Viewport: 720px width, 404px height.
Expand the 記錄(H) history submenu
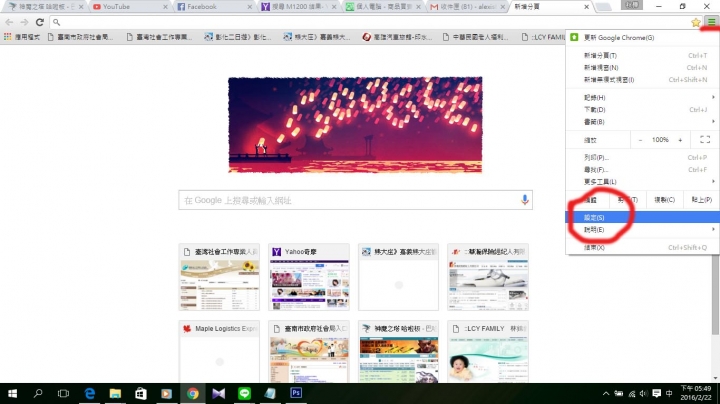pyautogui.click(x=642, y=97)
